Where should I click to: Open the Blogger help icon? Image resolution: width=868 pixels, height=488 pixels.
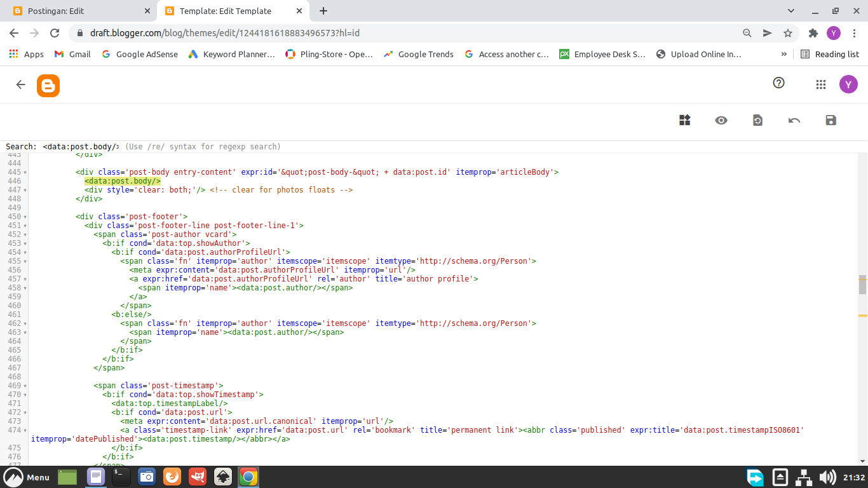coord(778,83)
